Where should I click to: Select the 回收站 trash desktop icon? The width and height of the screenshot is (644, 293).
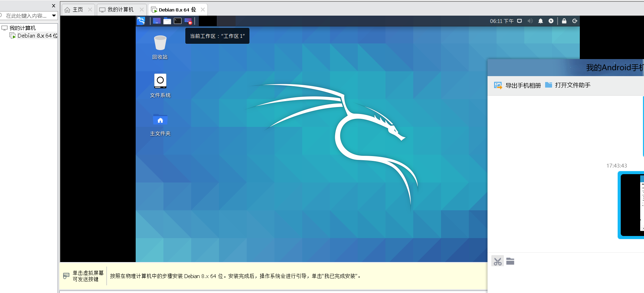(160, 47)
